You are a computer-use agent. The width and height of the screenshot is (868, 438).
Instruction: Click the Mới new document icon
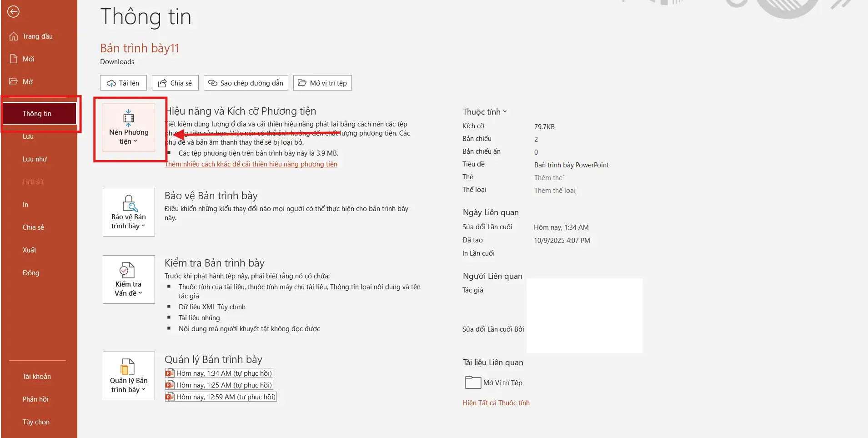(14, 59)
